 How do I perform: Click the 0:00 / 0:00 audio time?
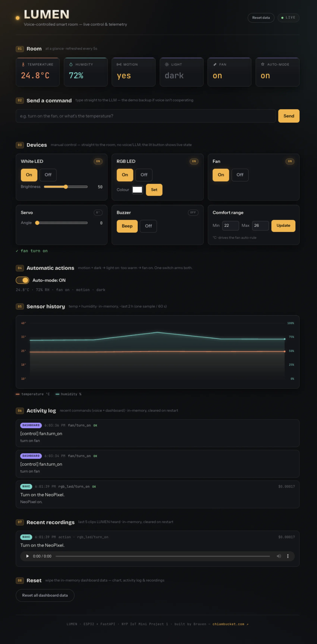point(42,556)
